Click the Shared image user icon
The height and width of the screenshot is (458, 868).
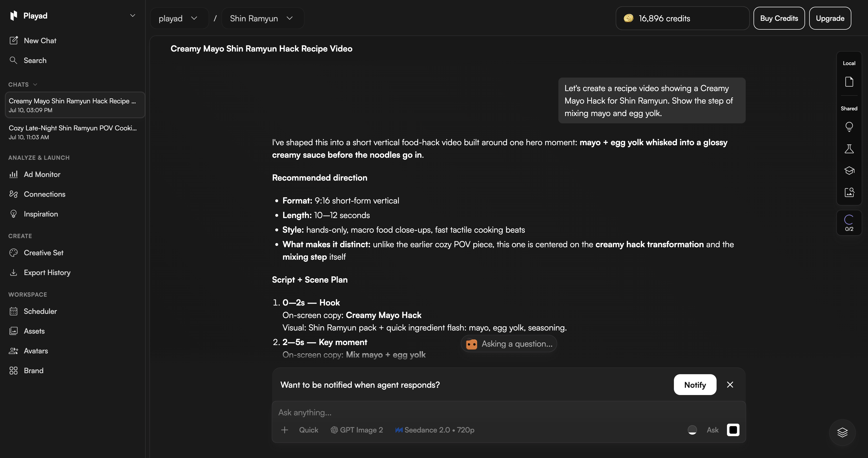point(849,192)
